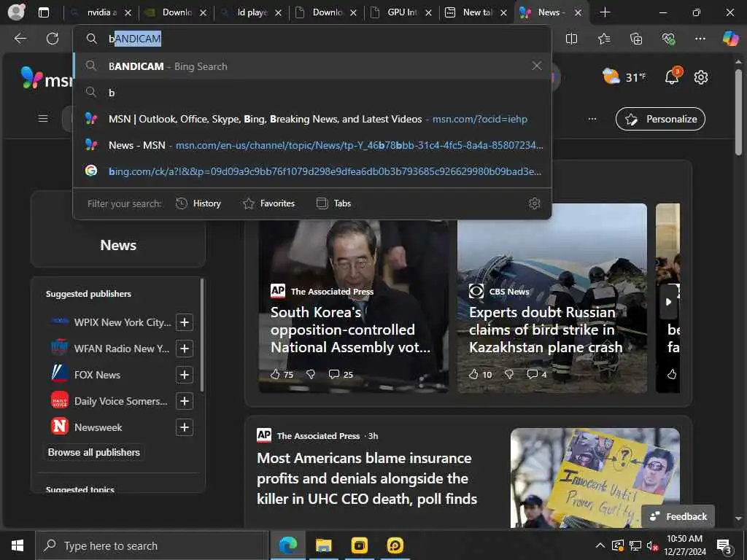The height and width of the screenshot is (560, 747).
Task: Filter search by Tabs
Action: 334,203
